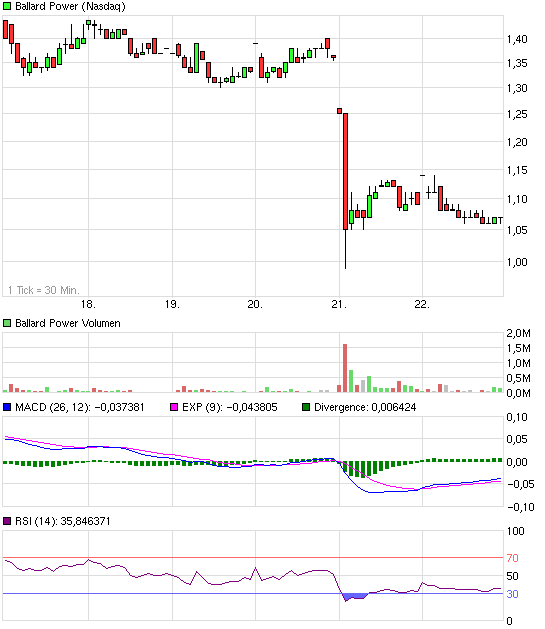Click the date label 19. on the time axis
The width and height of the screenshot is (545, 629).
(172, 304)
